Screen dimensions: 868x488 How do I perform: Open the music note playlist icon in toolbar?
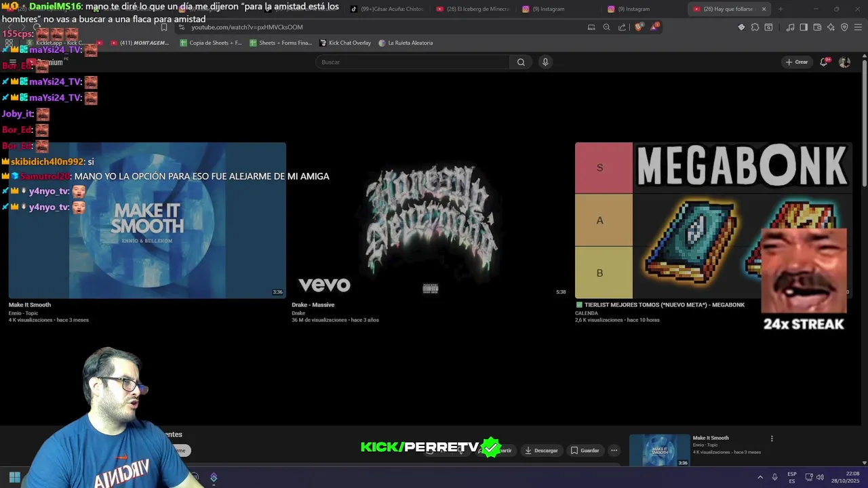pyautogui.click(x=790, y=27)
